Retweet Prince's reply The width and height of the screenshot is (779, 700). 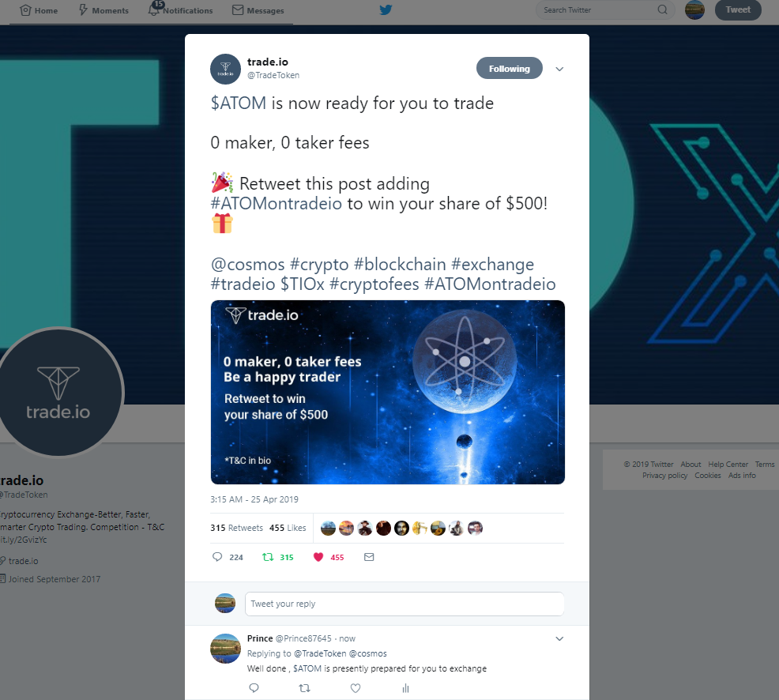pyautogui.click(x=304, y=688)
